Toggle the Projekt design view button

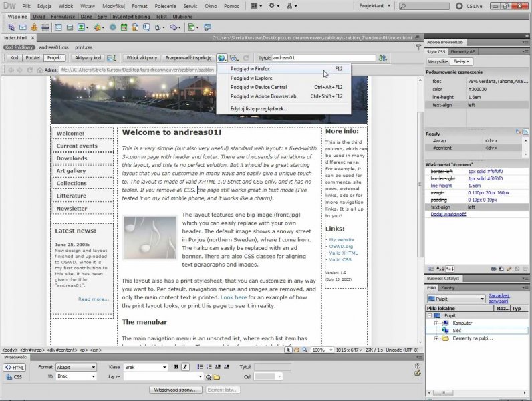pyautogui.click(x=54, y=58)
